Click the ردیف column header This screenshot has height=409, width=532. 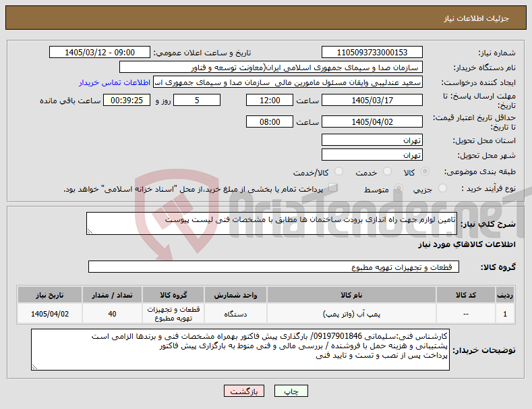click(505, 295)
